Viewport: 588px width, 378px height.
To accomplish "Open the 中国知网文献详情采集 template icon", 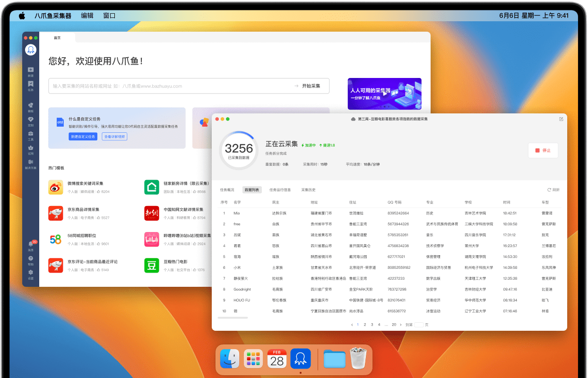I will click(x=152, y=213).
